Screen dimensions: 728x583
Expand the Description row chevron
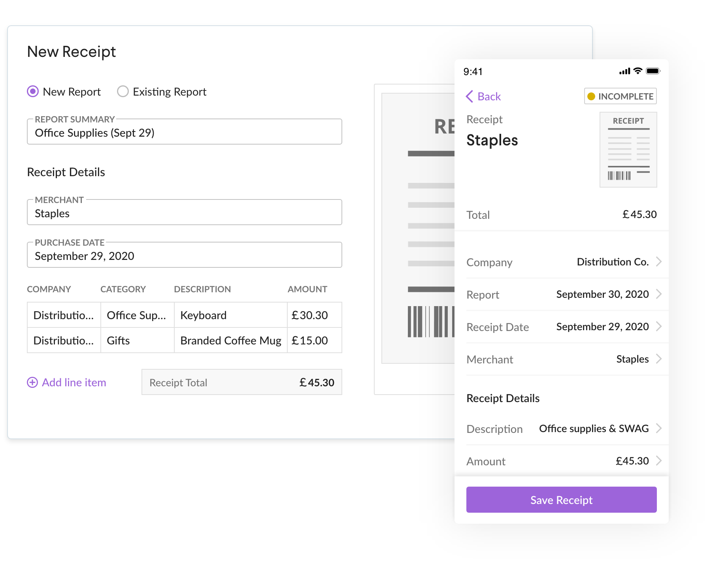pos(659,428)
